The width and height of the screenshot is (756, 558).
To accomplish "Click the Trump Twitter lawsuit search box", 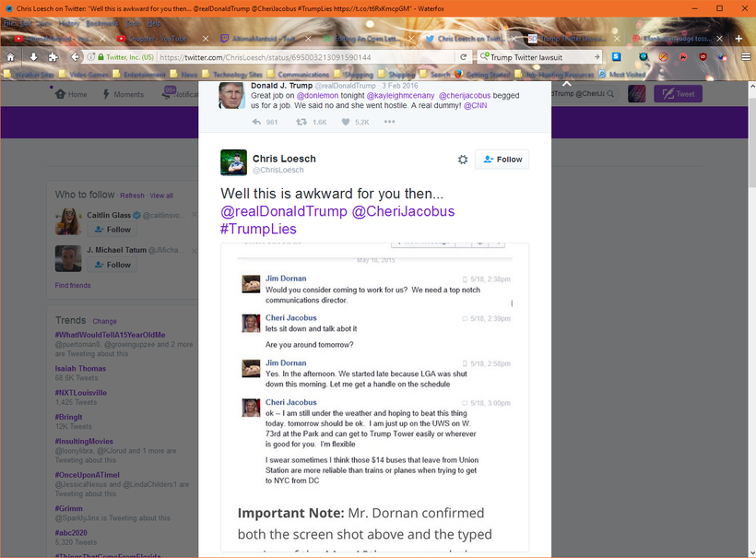I will point(541,57).
